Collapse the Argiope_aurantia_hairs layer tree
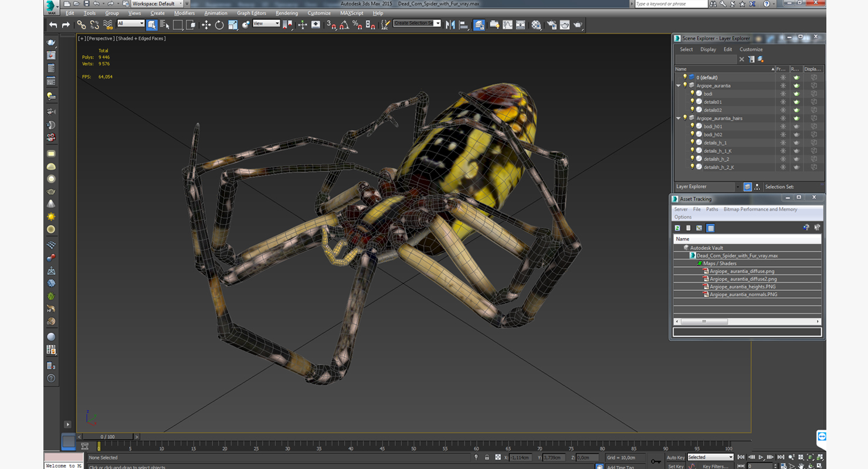This screenshot has height=469, width=868. point(679,118)
